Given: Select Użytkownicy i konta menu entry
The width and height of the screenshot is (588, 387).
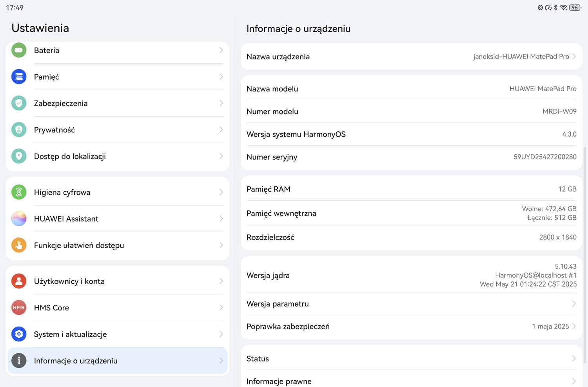Looking at the screenshot, I should [x=118, y=281].
